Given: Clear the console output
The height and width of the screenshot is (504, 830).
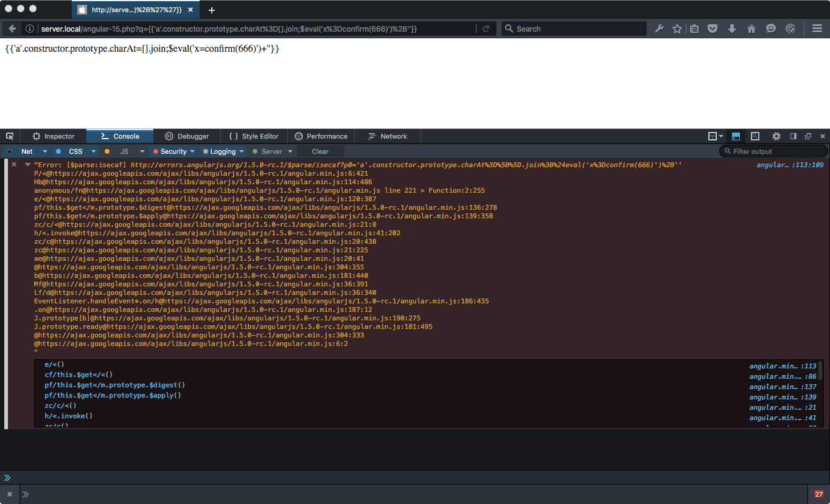Looking at the screenshot, I should pyautogui.click(x=319, y=151).
